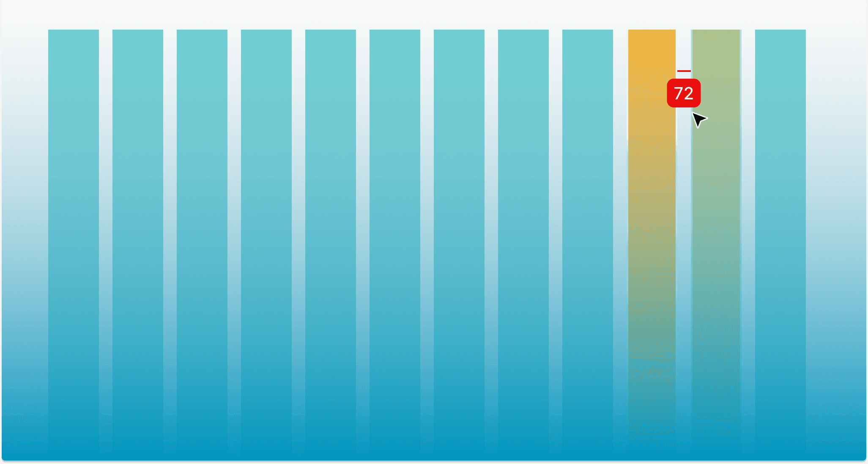Click the red 72 measurement badge
Image resolution: width=868 pixels, height=464 pixels.
684,93
